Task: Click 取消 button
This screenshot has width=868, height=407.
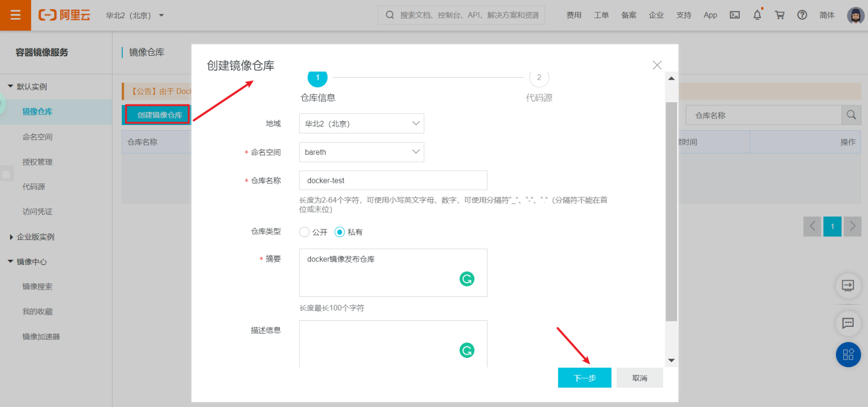Action: point(640,378)
